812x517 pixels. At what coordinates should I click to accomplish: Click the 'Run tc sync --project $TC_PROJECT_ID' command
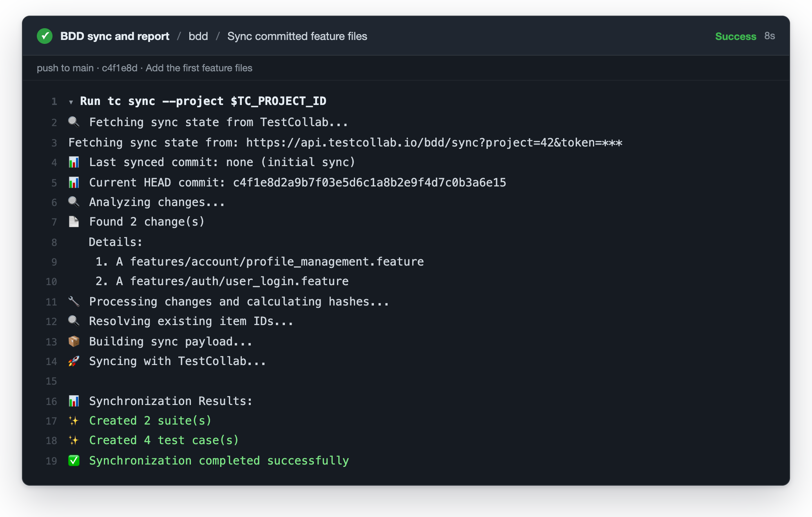coord(203,101)
